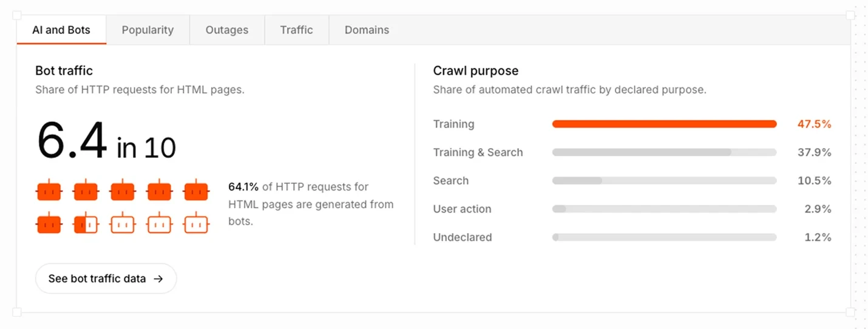Switch to the AI and Bots tab
Viewport: 868px width, 329px height.
click(61, 30)
